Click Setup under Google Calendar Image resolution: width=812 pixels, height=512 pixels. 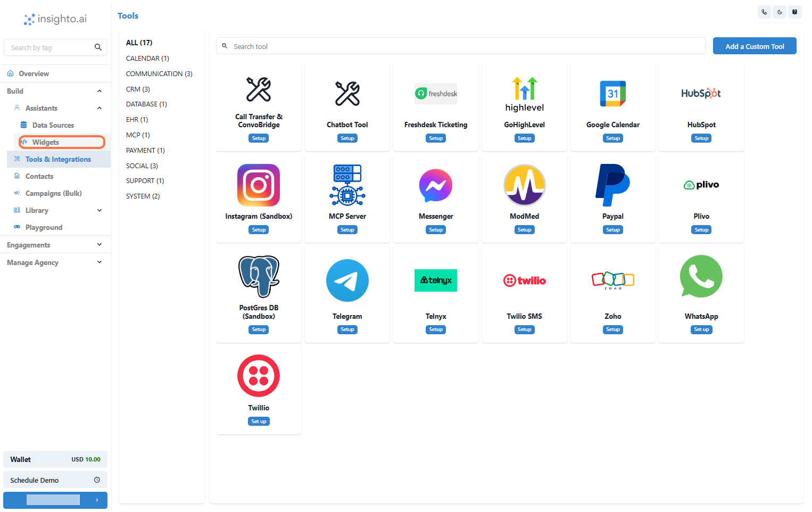[613, 138]
